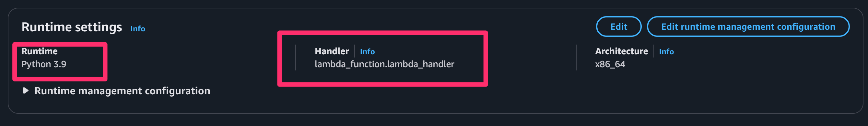Click the Python 3.9 runtime value
Image resolution: width=868 pixels, height=126 pixels.
tap(44, 64)
